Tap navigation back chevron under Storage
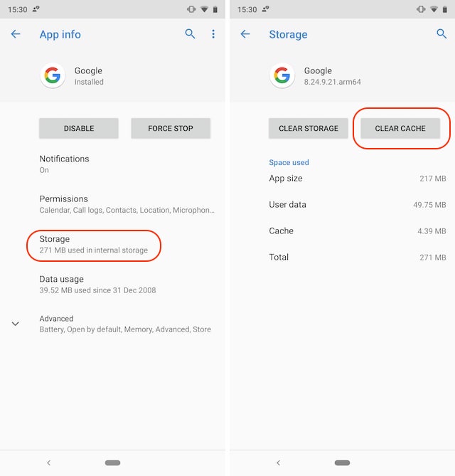 (x=279, y=462)
